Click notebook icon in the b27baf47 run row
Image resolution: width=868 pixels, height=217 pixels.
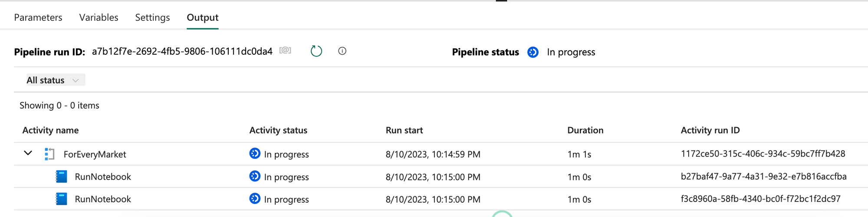[62, 177]
